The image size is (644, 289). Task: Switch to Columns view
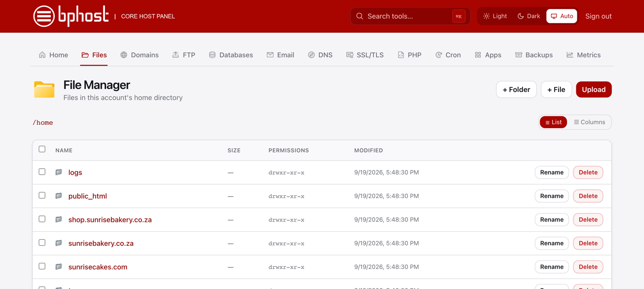coord(589,122)
